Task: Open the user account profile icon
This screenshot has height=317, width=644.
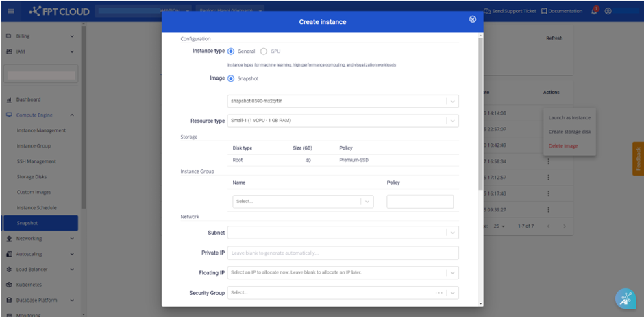Action: click(608, 11)
